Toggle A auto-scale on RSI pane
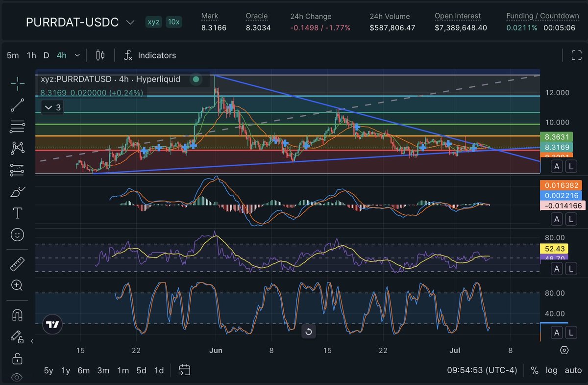The width and height of the screenshot is (588, 385). (x=557, y=269)
